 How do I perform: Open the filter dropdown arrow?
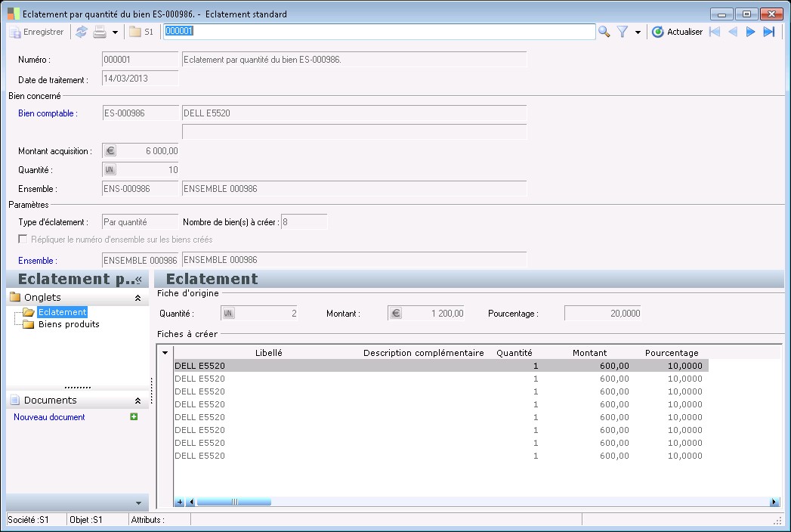[638, 32]
